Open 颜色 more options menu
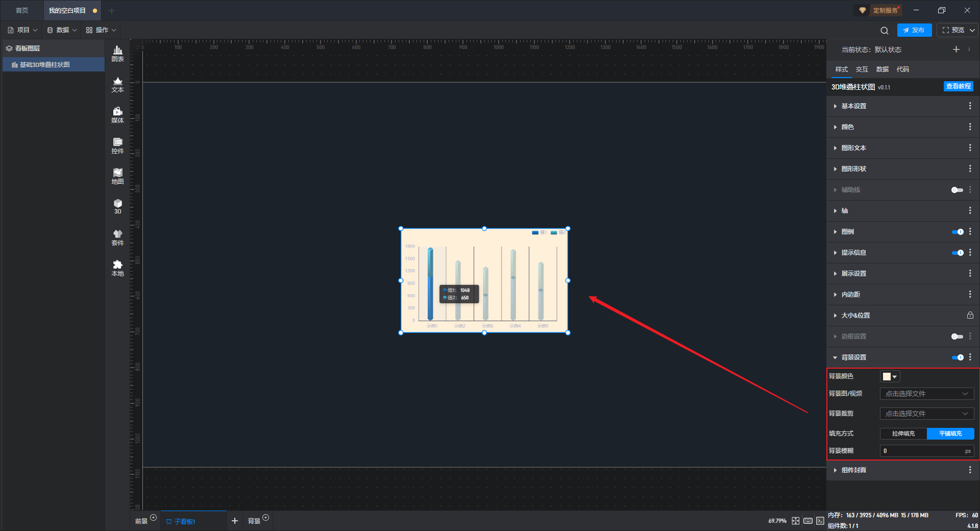 (970, 127)
